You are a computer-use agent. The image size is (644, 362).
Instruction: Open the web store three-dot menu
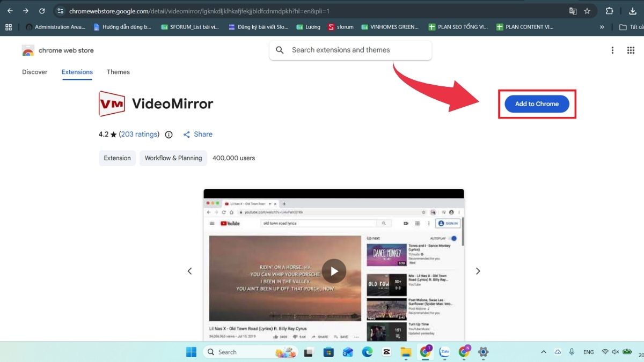click(x=612, y=50)
